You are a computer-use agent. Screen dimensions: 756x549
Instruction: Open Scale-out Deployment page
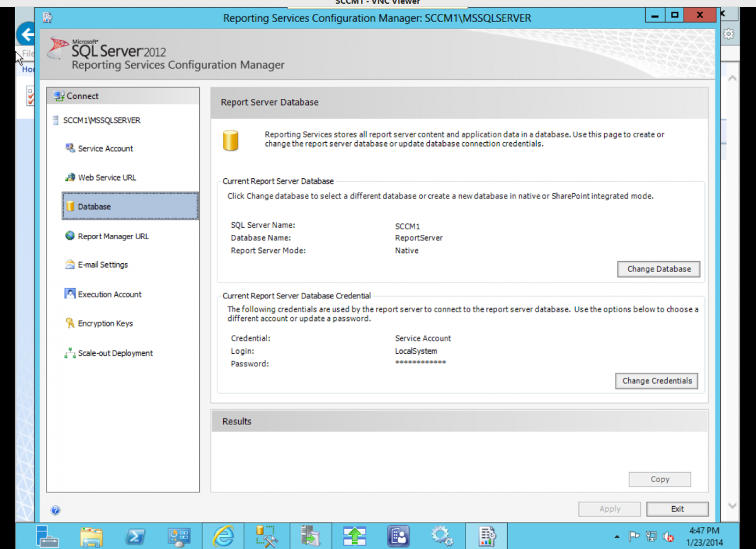(115, 353)
